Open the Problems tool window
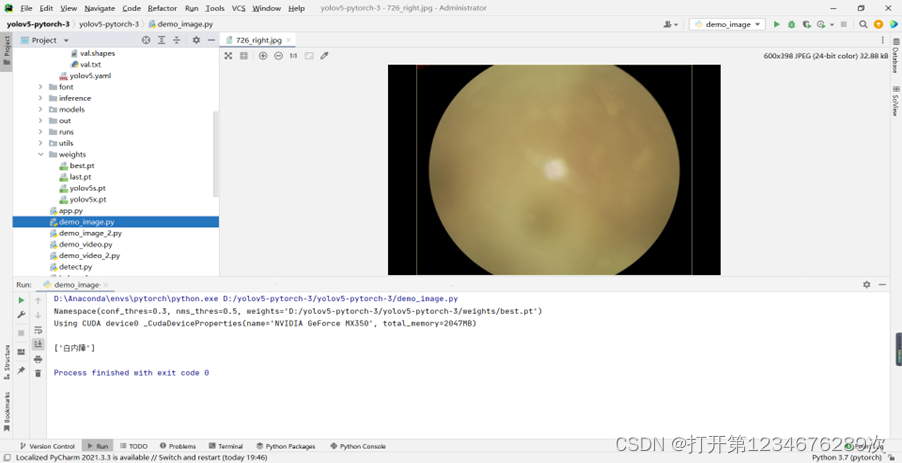This screenshot has height=463, width=902. (x=178, y=446)
